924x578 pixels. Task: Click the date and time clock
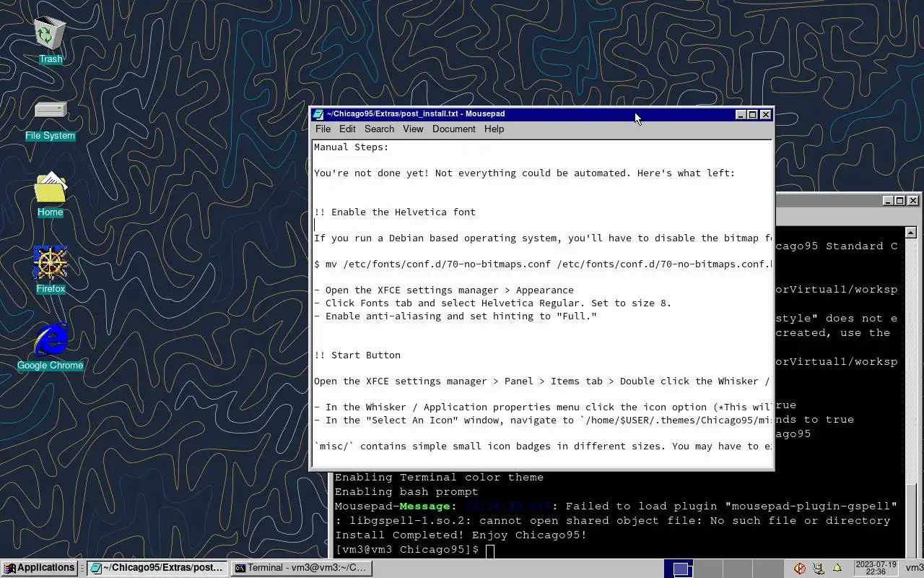coord(875,568)
